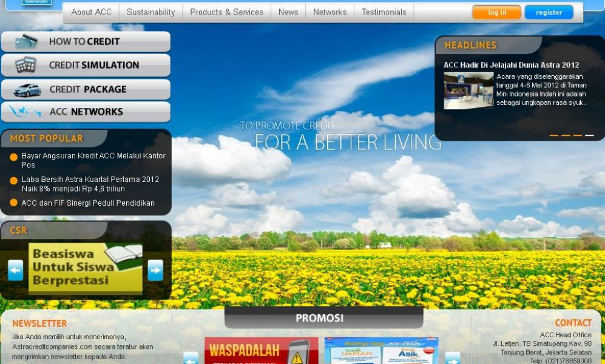Open the Credit Package text
605x364 pixels.
[x=88, y=89]
